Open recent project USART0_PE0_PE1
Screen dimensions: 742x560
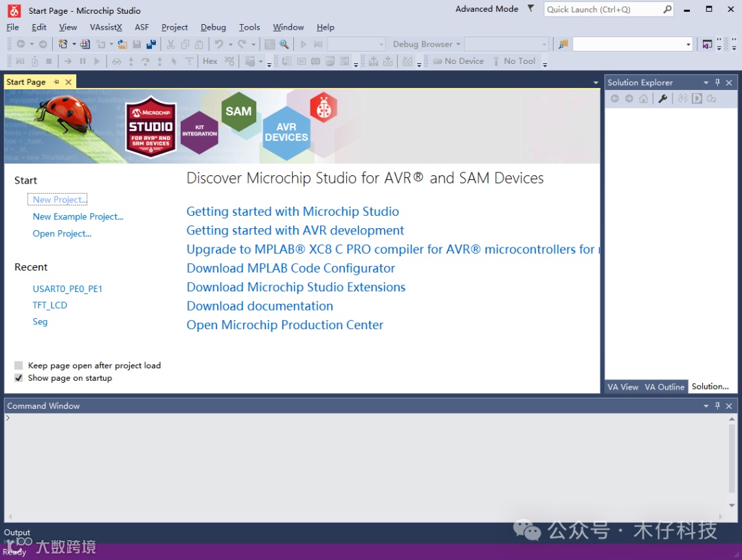pos(67,289)
